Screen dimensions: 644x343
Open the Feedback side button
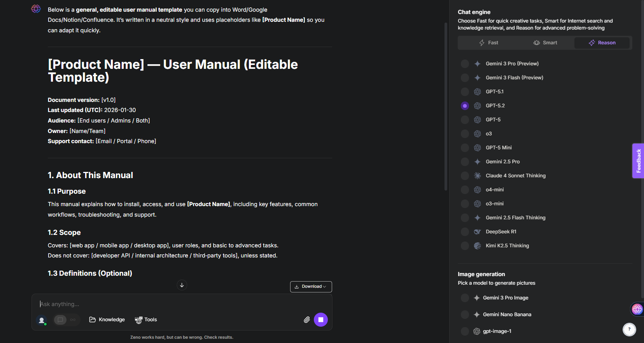[638, 161]
